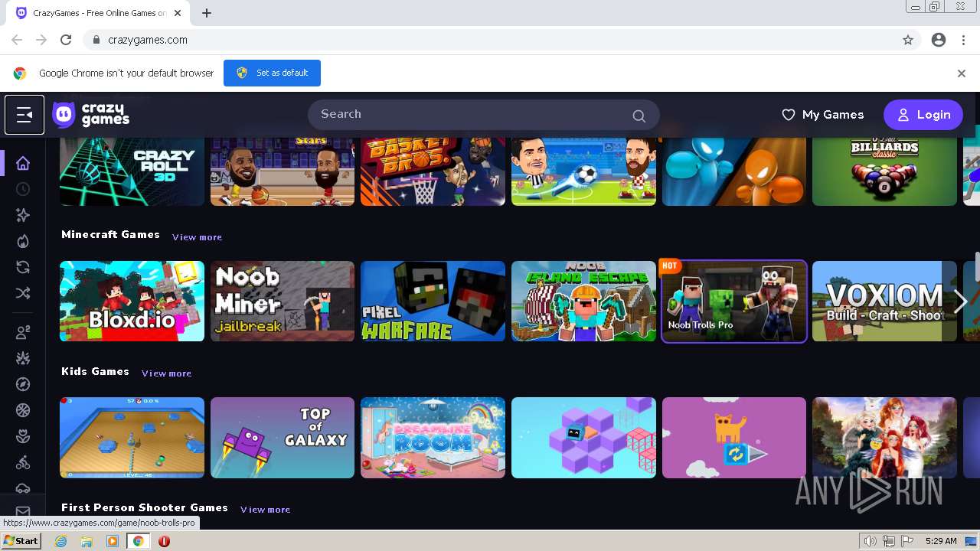Open Chrome profile avatar icon

[x=939, y=40]
